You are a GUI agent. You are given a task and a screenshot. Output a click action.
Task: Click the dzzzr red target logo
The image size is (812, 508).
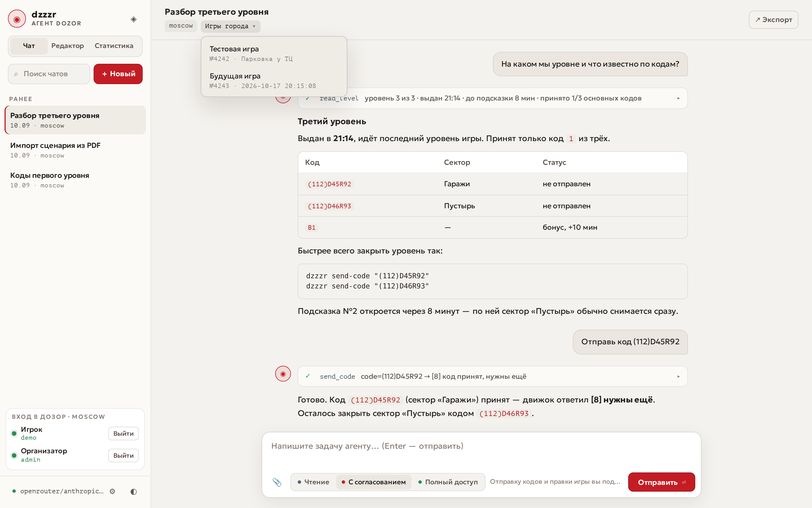point(17,19)
